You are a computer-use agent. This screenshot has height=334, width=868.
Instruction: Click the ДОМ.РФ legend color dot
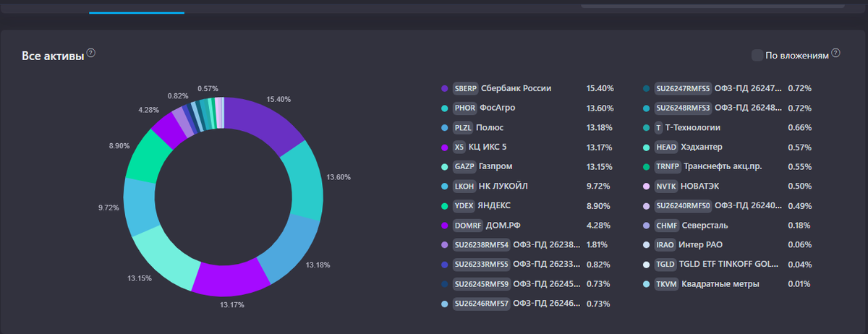tap(444, 225)
